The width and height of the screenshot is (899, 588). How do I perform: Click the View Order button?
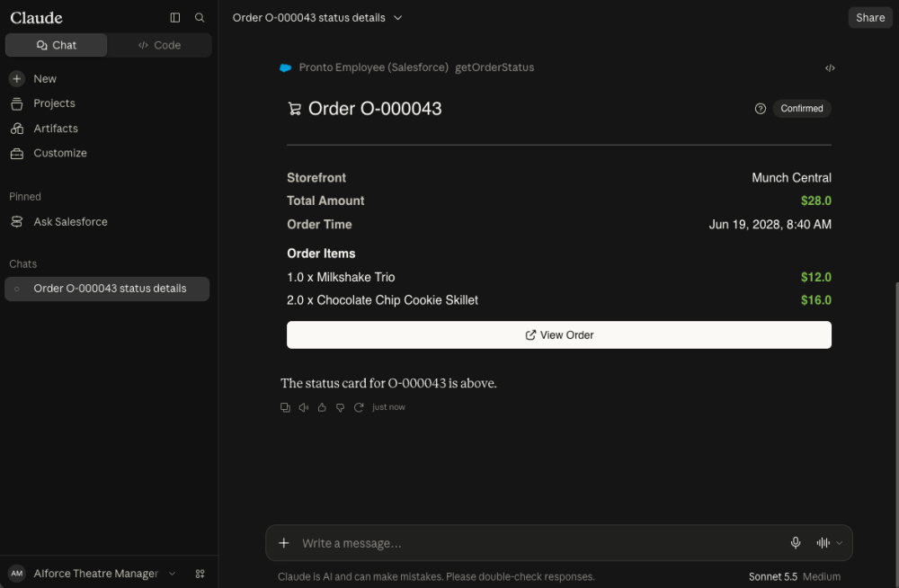click(x=559, y=335)
